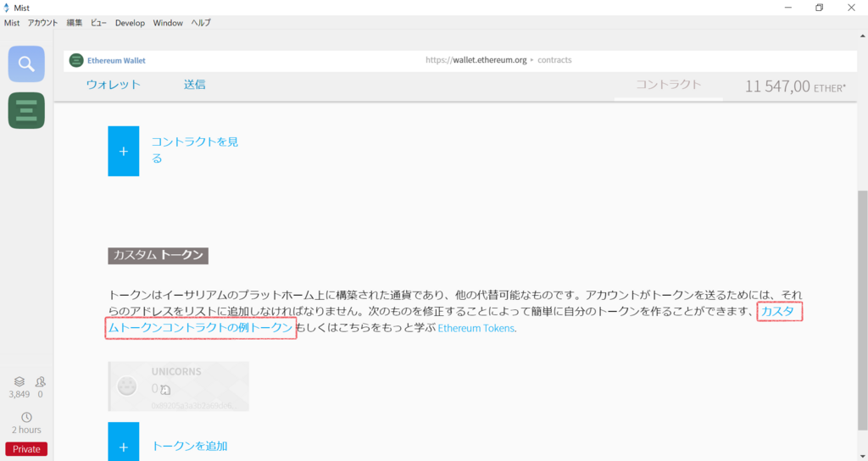Click the contracts breadcrumb in address bar
Screen dimensions: 868x461
pos(554,60)
